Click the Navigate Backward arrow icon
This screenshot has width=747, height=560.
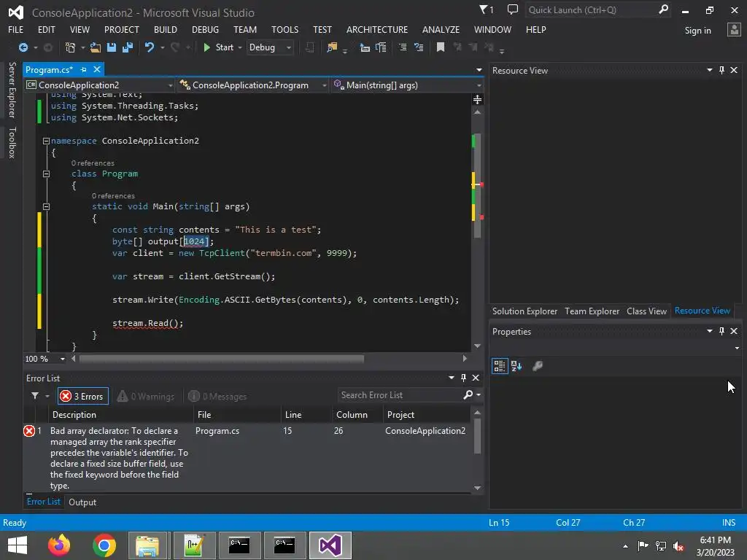pyautogui.click(x=23, y=47)
